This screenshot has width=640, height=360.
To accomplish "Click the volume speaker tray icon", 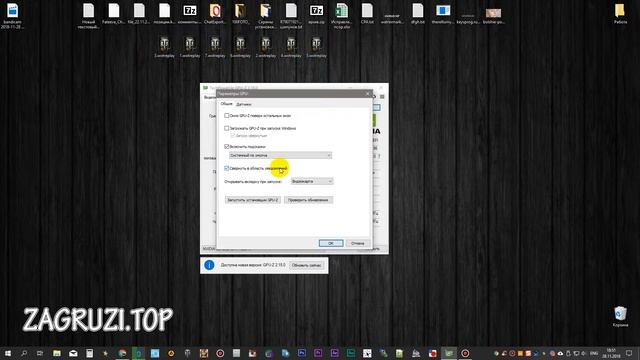I will point(584,353).
